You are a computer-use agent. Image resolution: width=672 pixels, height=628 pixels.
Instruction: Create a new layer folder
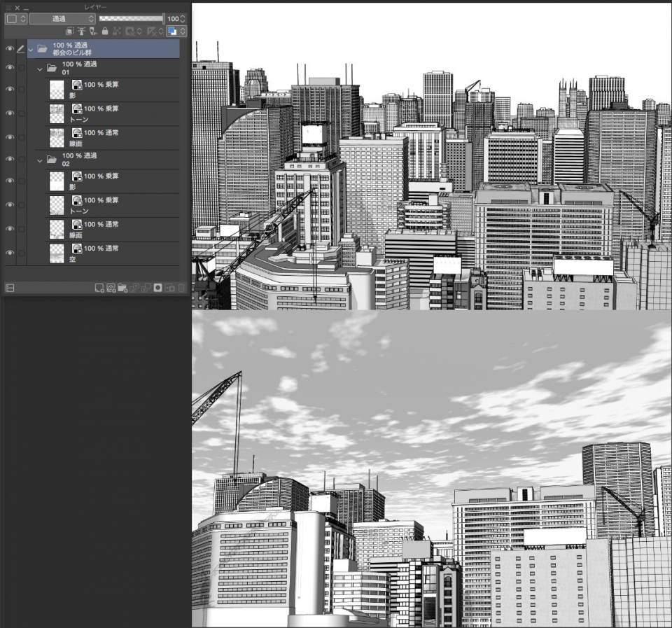pos(122,288)
